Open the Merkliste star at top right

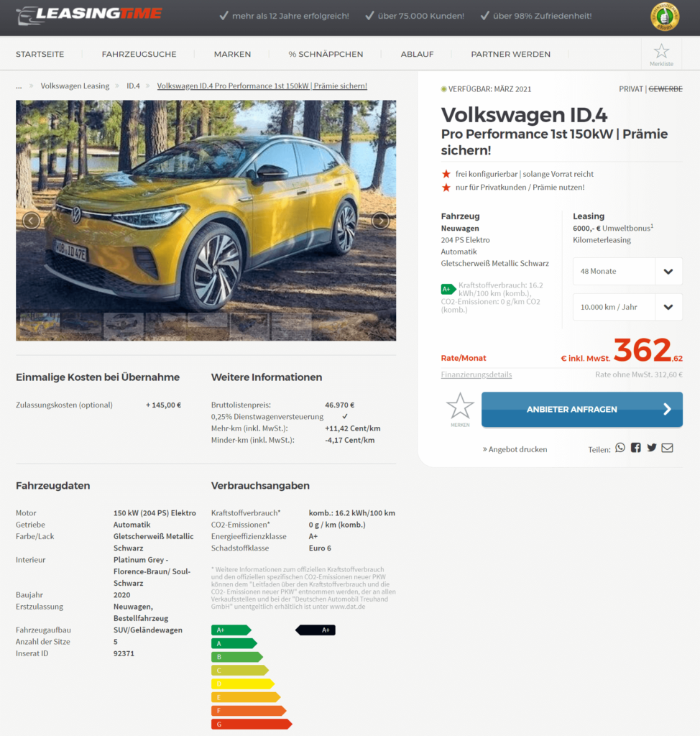pos(660,52)
